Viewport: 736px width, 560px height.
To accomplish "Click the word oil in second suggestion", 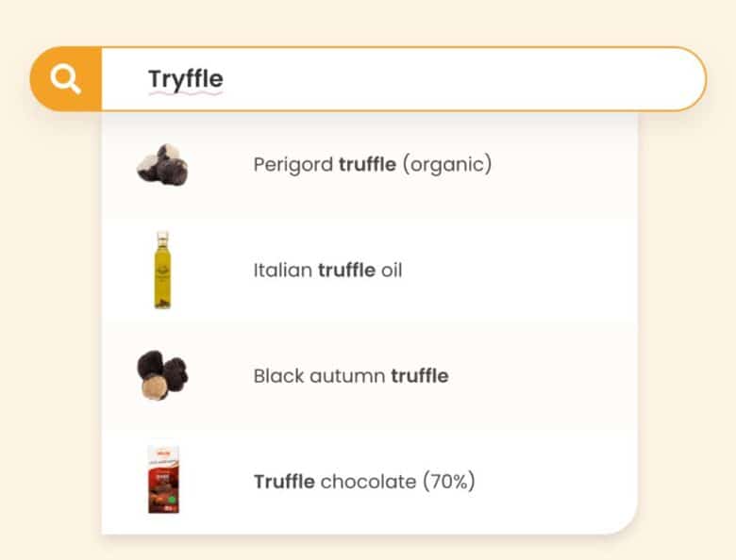I will (391, 271).
